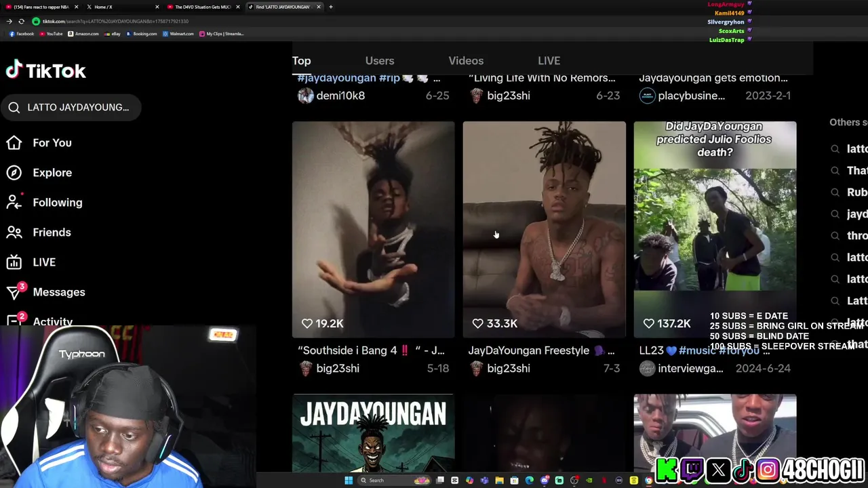Screen dimensions: 868x488
Task: Switch to the LIVE search tab
Action: coord(549,61)
